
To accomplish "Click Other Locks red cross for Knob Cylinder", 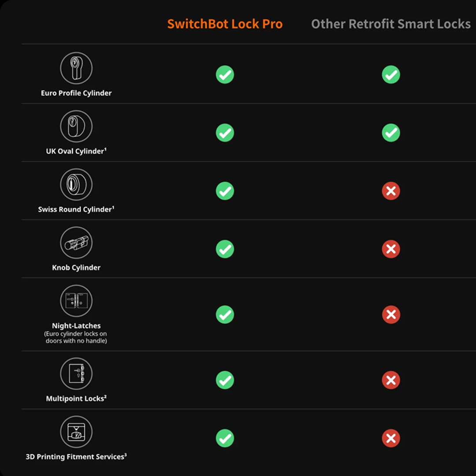I will pyautogui.click(x=390, y=249).
